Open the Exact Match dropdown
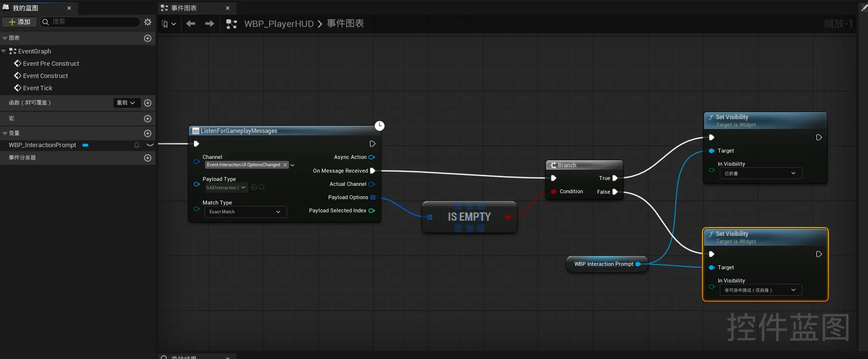This screenshot has height=359, width=868. [x=245, y=212]
